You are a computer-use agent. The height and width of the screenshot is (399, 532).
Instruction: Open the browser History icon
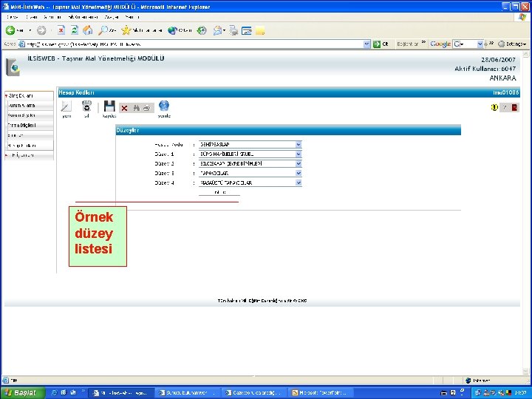[202, 30]
